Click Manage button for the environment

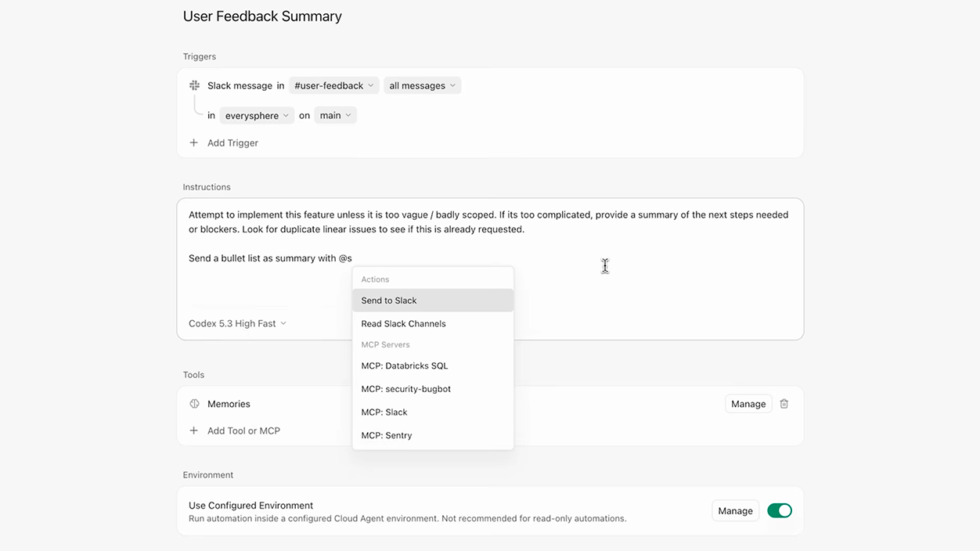tap(735, 511)
